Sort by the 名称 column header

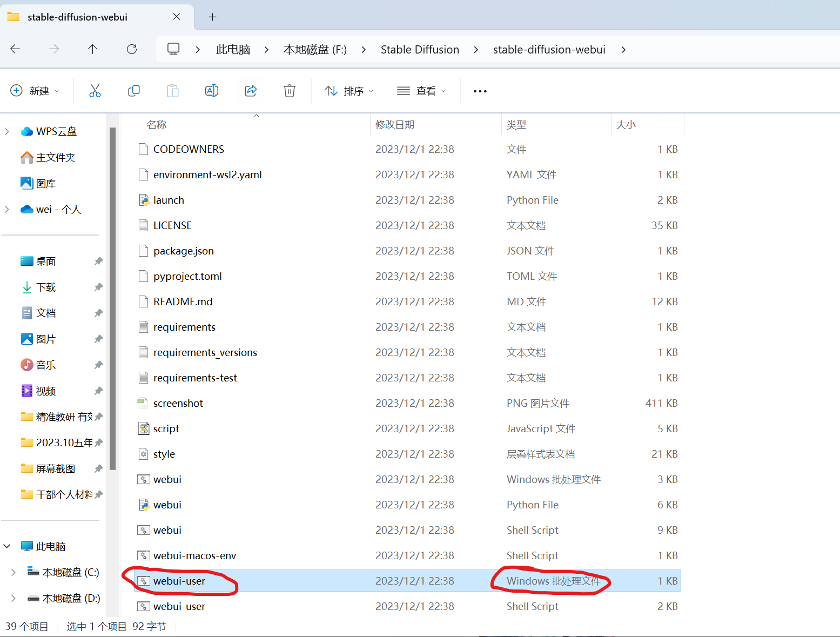157,125
